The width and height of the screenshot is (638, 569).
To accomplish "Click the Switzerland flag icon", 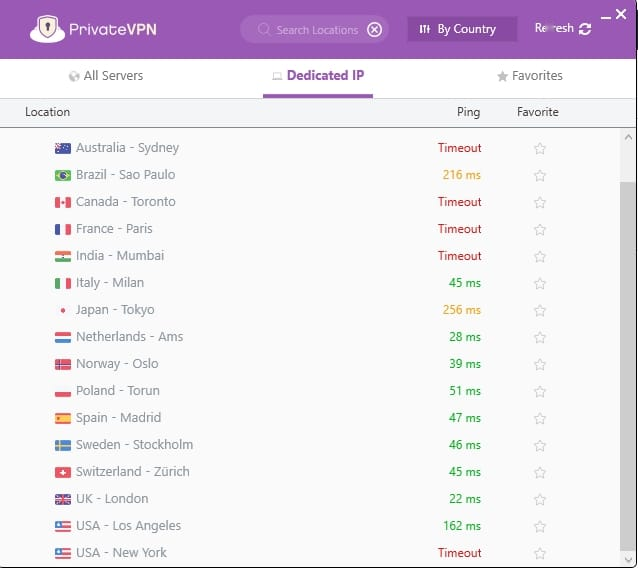I will point(63,472).
